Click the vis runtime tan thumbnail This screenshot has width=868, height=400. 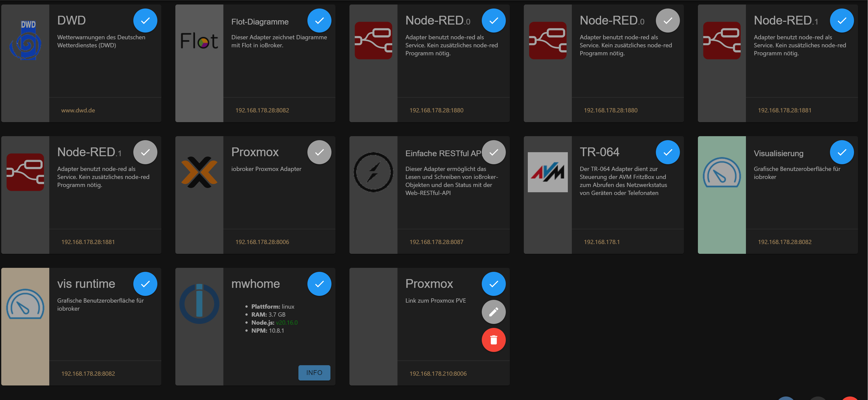pos(25,326)
